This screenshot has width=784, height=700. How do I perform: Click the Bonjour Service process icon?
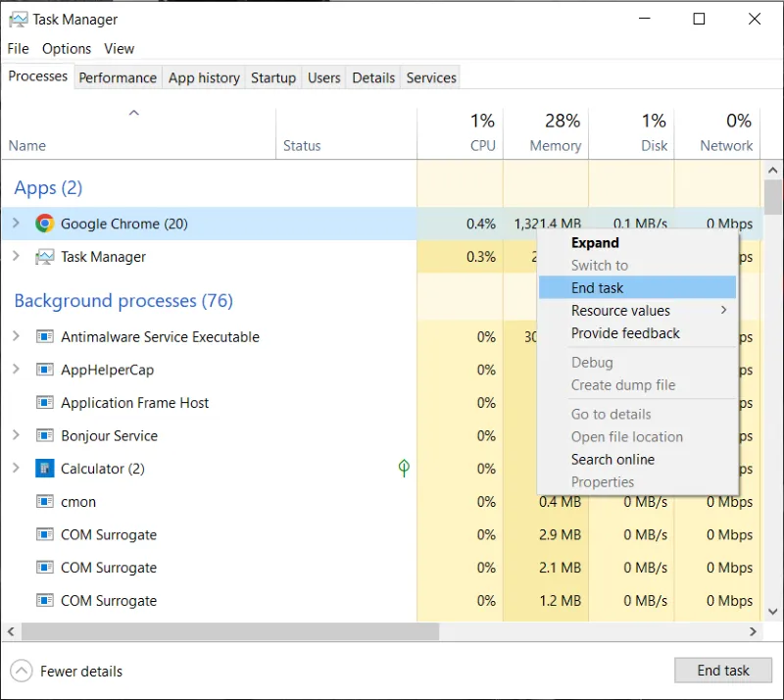point(44,435)
